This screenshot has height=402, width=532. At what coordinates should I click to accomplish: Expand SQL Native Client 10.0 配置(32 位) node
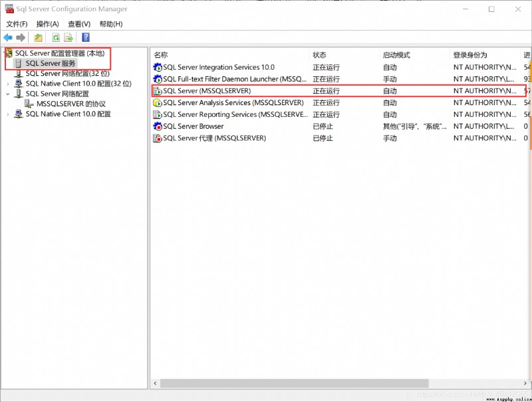pos(8,84)
